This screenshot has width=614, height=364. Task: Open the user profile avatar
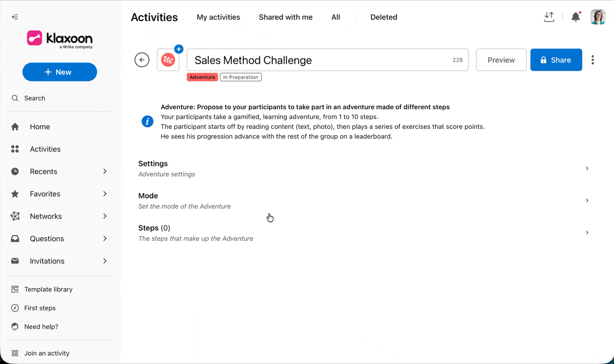click(x=598, y=17)
